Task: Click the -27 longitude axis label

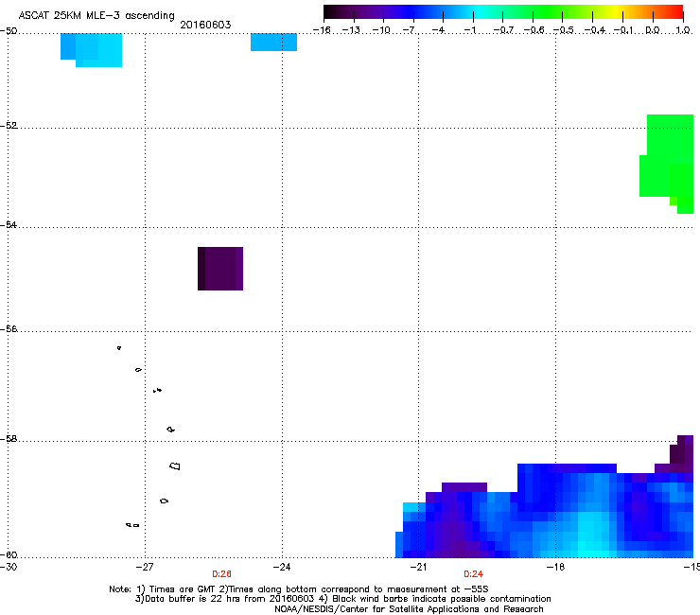Action: point(145,567)
